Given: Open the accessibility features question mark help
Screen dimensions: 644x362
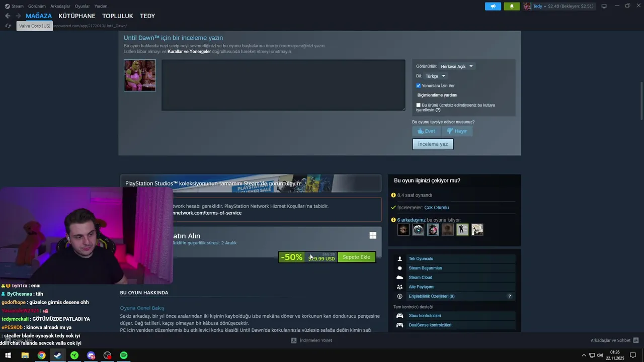Looking at the screenshot, I should [x=510, y=297].
